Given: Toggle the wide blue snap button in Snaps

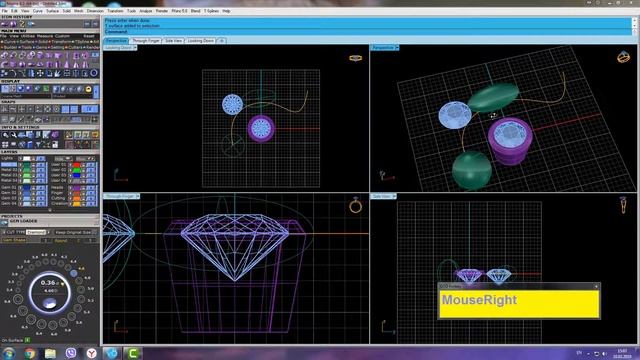Looking at the screenshot, I should point(89,109).
